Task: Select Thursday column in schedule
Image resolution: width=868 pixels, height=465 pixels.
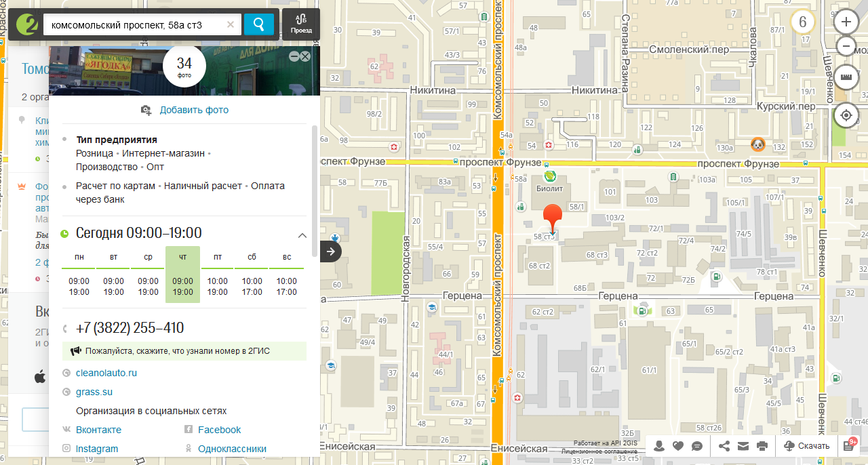Action: point(182,275)
